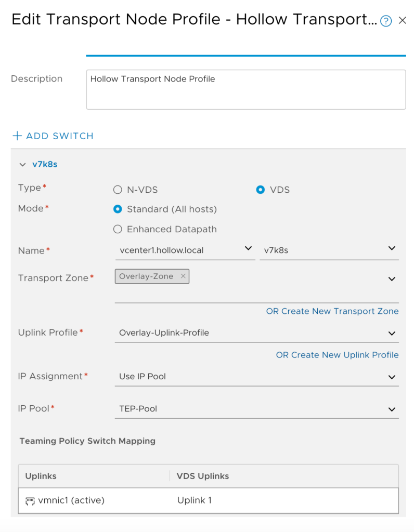
Task: Choose Enhanced Datapath mode
Action: click(118, 229)
